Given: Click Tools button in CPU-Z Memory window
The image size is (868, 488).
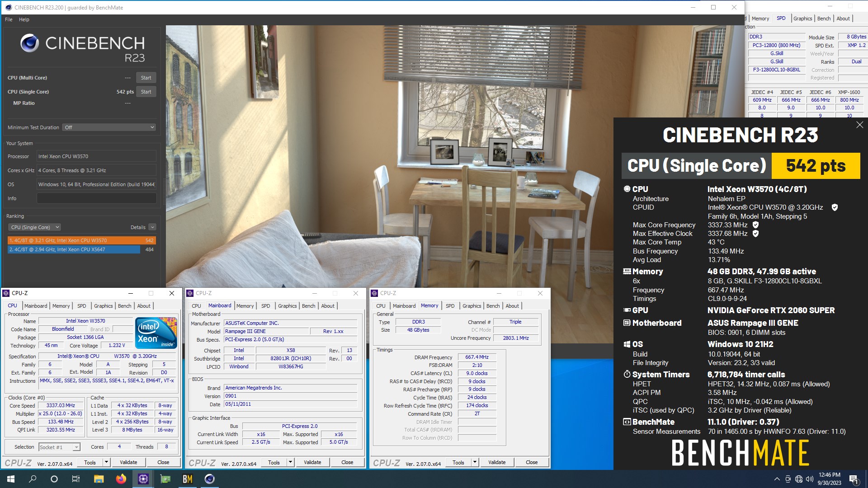Looking at the screenshot, I should (x=458, y=462).
